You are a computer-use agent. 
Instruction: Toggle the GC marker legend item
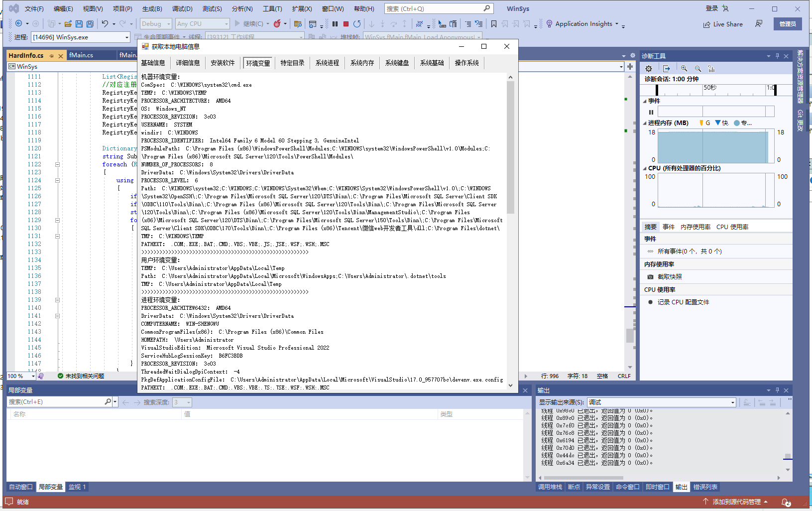pos(704,123)
